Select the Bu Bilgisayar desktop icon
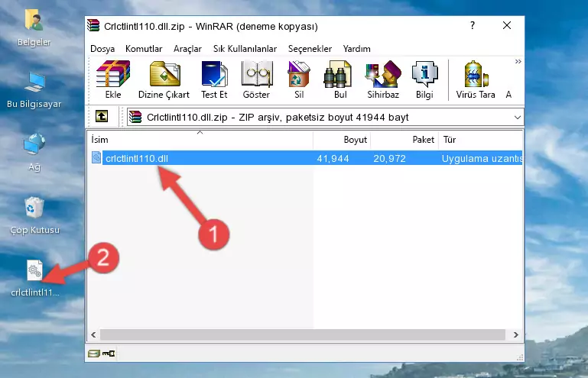 tap(34, 90)
